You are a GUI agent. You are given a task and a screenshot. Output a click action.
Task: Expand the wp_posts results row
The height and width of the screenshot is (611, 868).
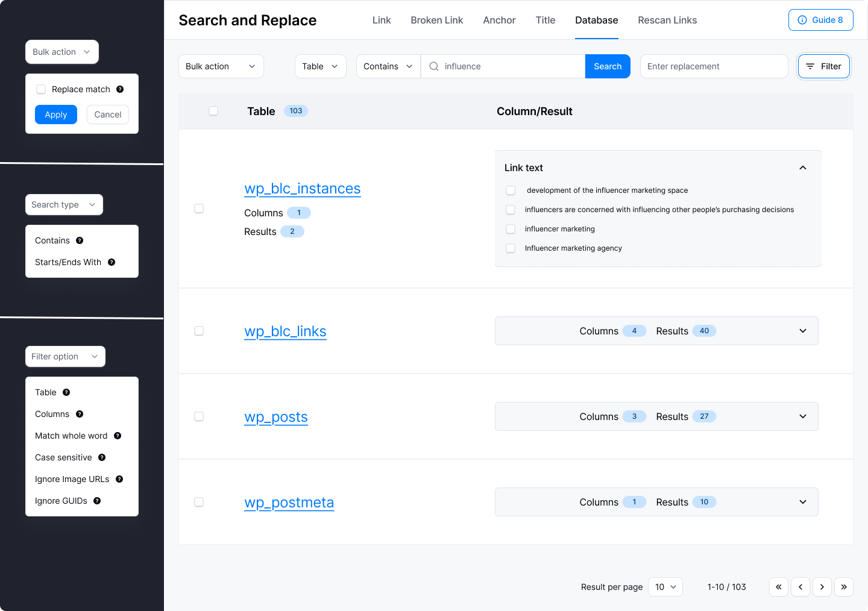(x=803, y=416)
